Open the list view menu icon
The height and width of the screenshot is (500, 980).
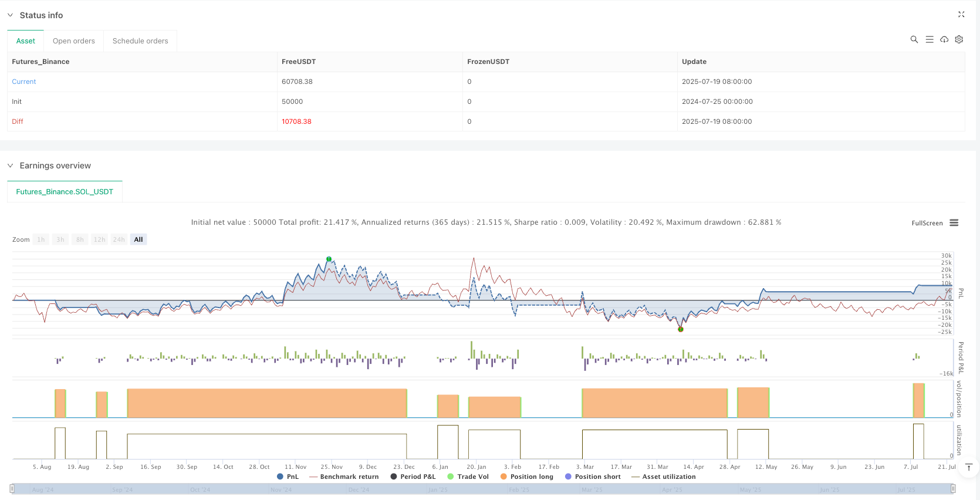coord(930,39)
